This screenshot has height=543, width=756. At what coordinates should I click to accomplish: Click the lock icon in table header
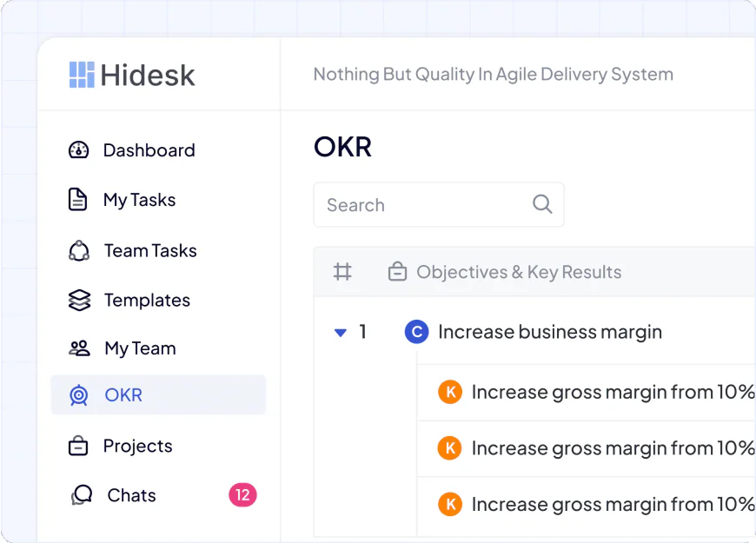(x=397, y=271)
